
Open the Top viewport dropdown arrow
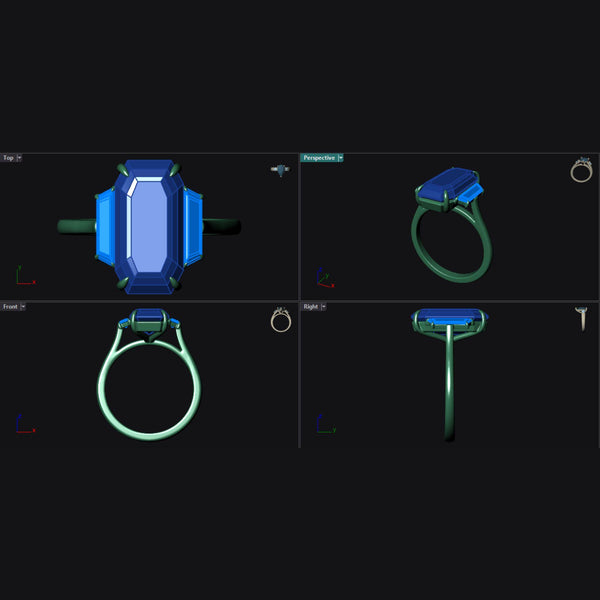pyautogui.click(x=19, y=158)
